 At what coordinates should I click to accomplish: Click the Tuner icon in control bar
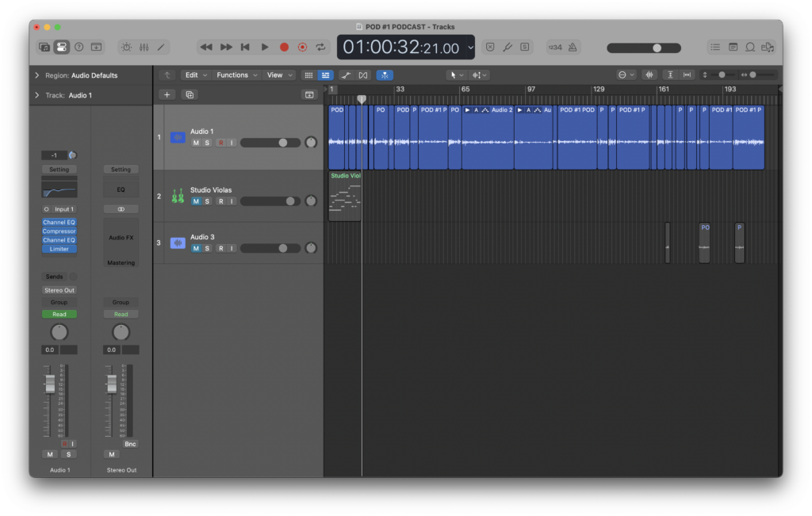[507, 48]
